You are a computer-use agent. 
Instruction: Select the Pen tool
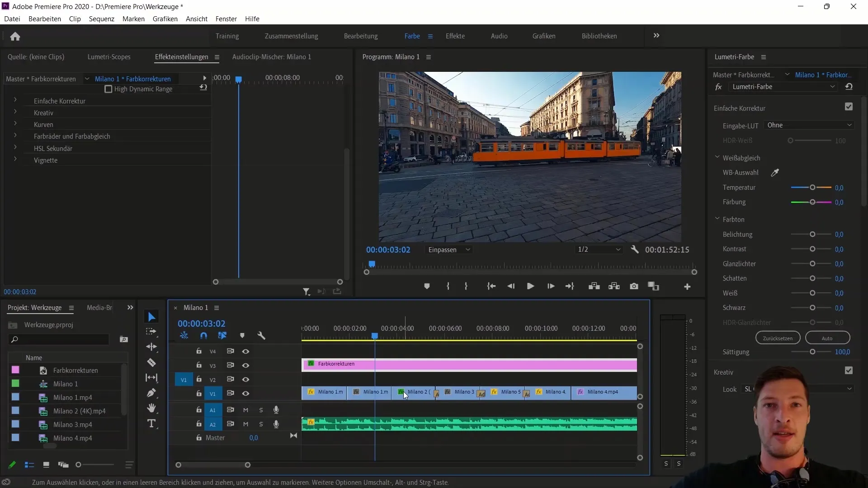tap(151, 393)
